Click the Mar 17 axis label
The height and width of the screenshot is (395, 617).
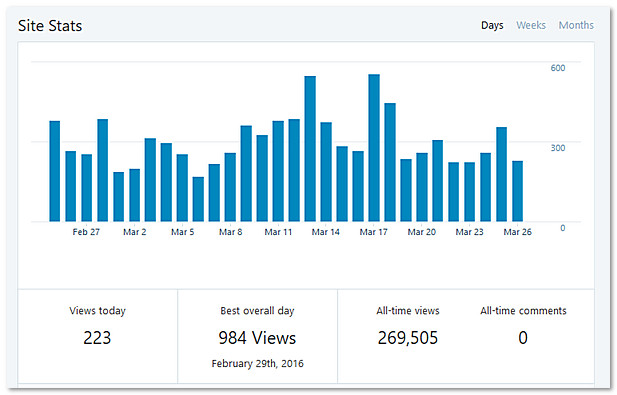(x=373, y=232)
